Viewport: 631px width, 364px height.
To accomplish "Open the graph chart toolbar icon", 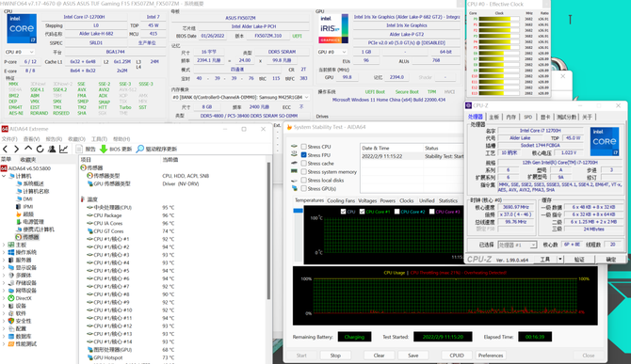I will pyautogui.click(x=64, y=149).
